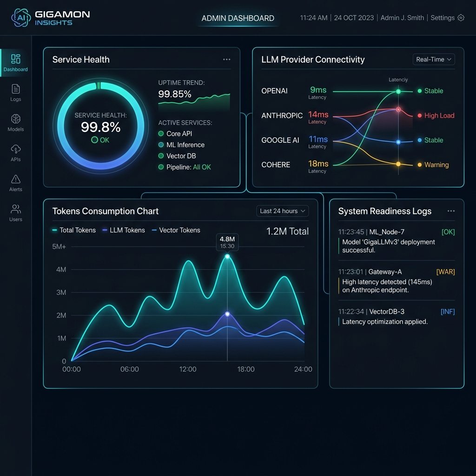Click the 1.2M Total value

[287, 231]
